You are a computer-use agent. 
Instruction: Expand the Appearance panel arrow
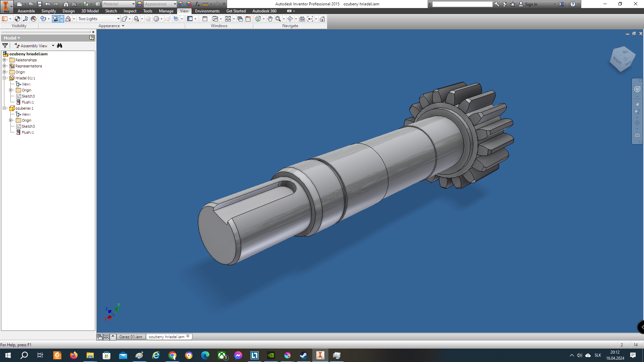pyautogui.click(x=123, y=26)
